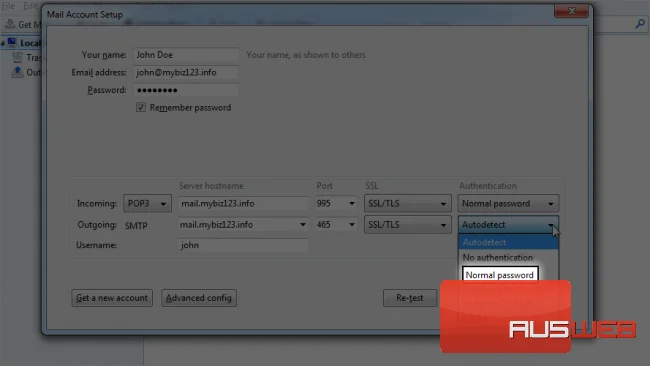Select the Trash folder in folder pane
The image size is (650, 366).
click(x=17, y=58)
